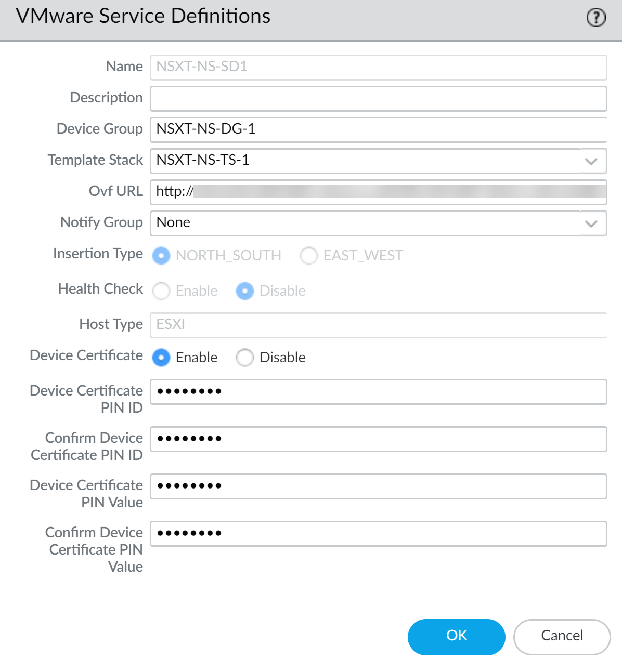Focus the empty Description field
This screenshot has height=672, width=622.
coord(379,99)
